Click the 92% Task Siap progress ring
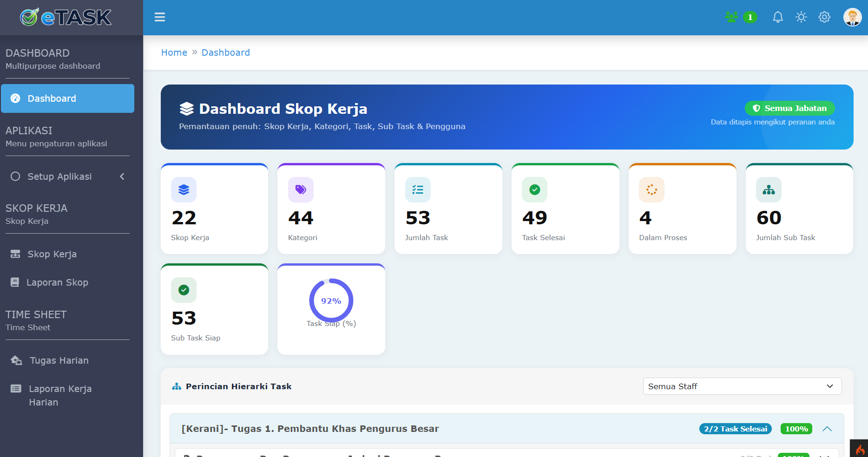This screenshot has width=868, height=457. pyautogui.click(x=331, y=300)
